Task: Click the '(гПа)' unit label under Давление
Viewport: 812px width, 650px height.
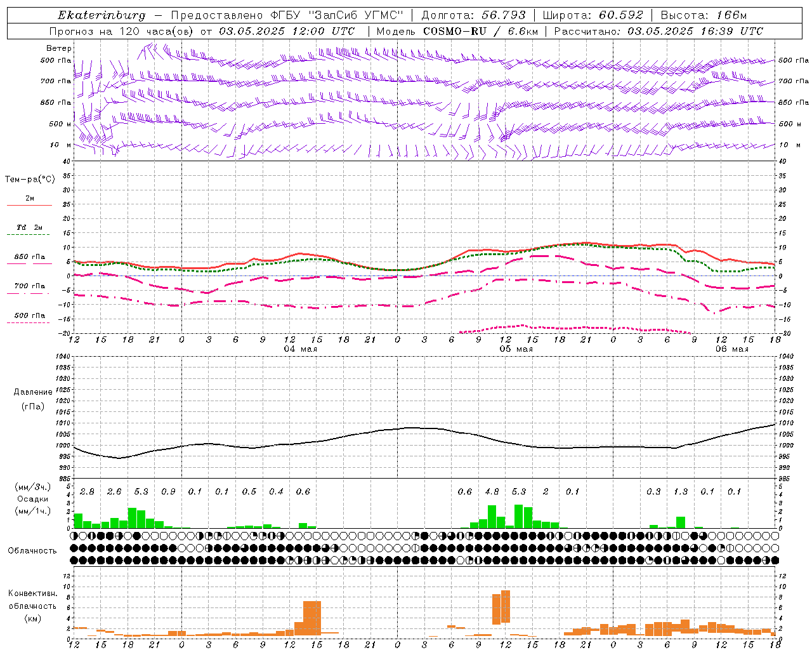Action: (33, 407)
